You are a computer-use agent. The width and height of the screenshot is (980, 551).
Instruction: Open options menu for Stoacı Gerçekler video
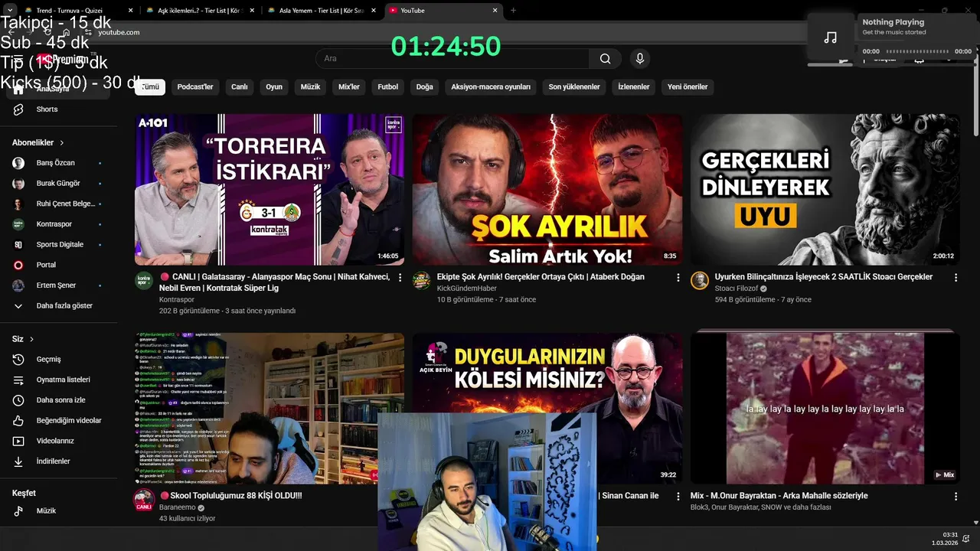(x=955, y=278)
